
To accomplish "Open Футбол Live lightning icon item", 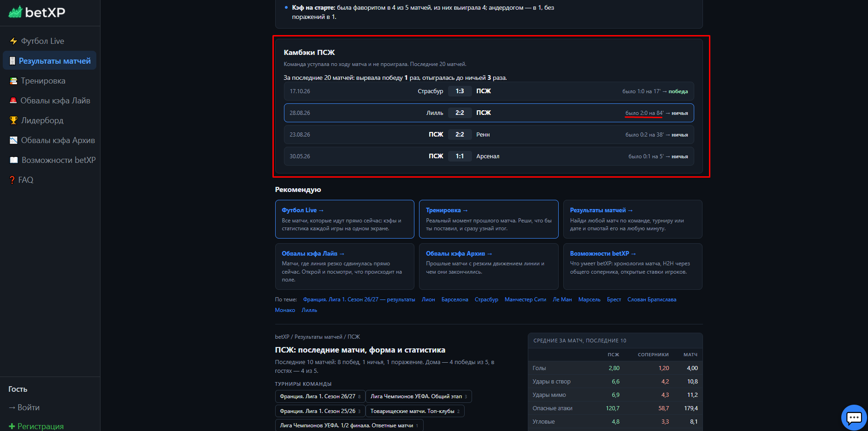I will click(x=13, y=41).
